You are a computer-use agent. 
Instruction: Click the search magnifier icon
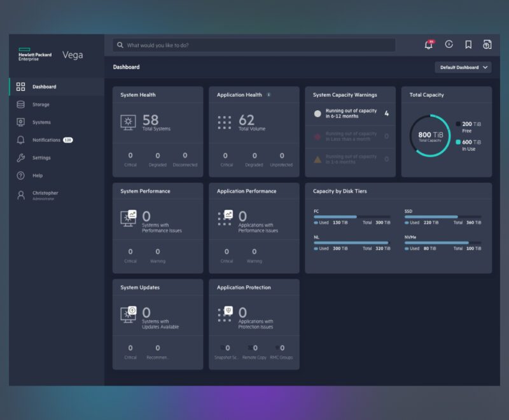pos(120,45)
